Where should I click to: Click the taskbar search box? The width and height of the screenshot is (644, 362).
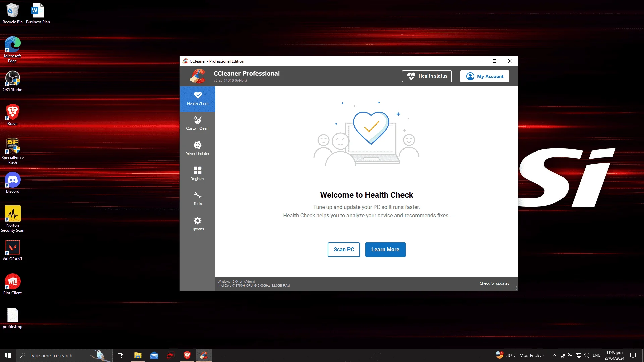64,355
